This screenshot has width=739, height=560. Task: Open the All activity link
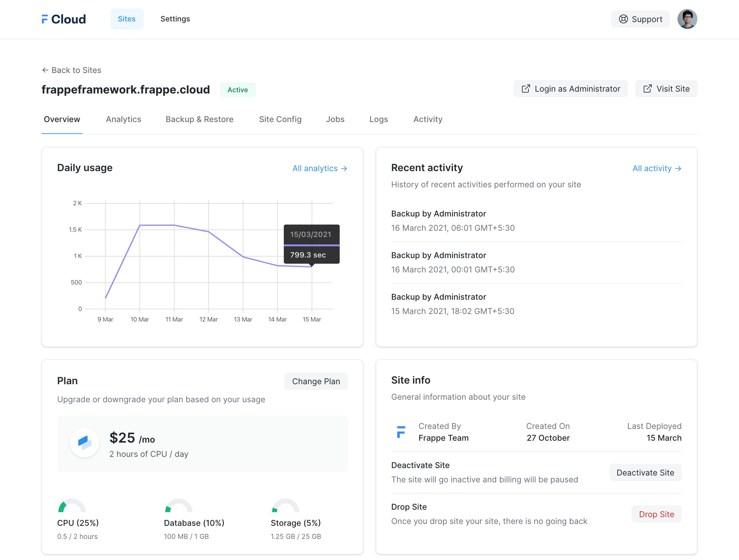pos(657,168)
